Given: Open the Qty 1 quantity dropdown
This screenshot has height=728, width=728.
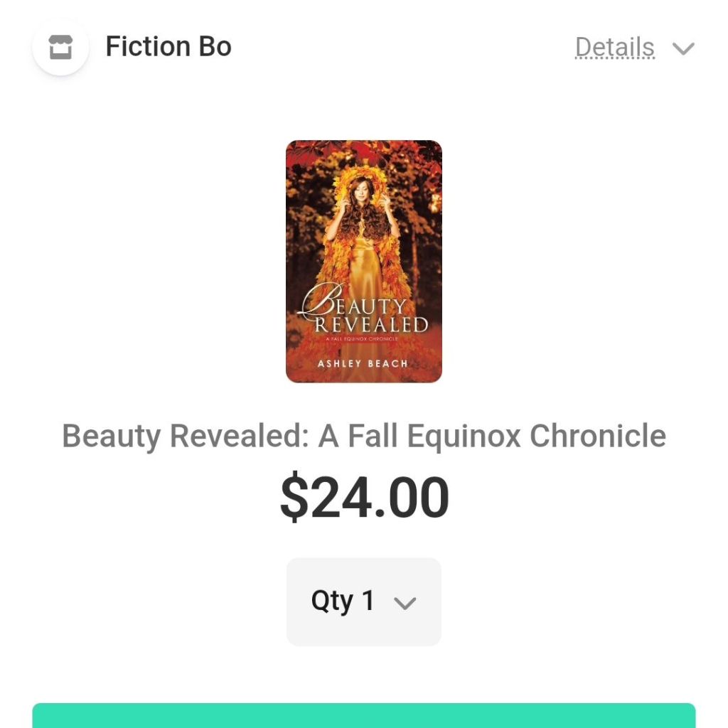Looking at the screenshot, I should click(364, 601).
